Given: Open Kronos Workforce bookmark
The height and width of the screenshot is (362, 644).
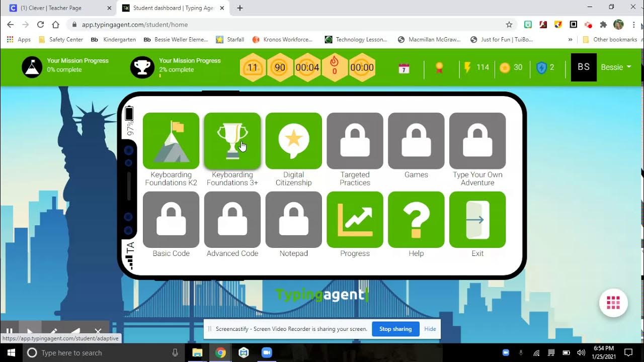Looking at the screenshot, I should [282, 39].
